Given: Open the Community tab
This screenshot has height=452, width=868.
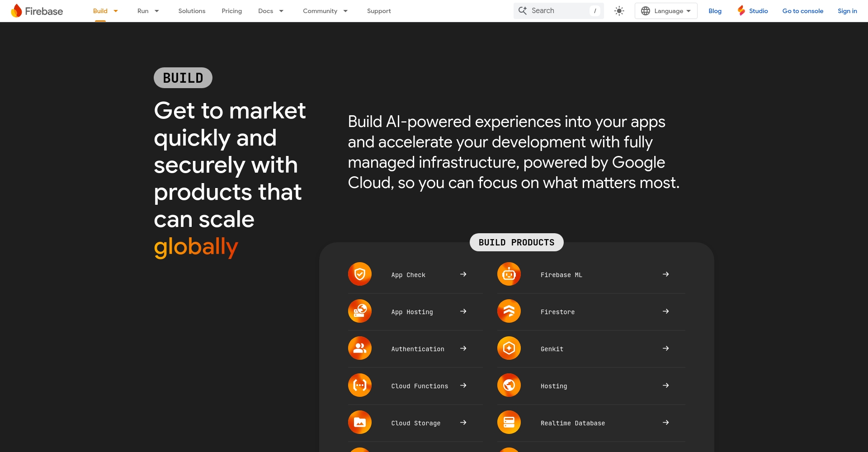Looking at the screenshot, I should (320, 11).
